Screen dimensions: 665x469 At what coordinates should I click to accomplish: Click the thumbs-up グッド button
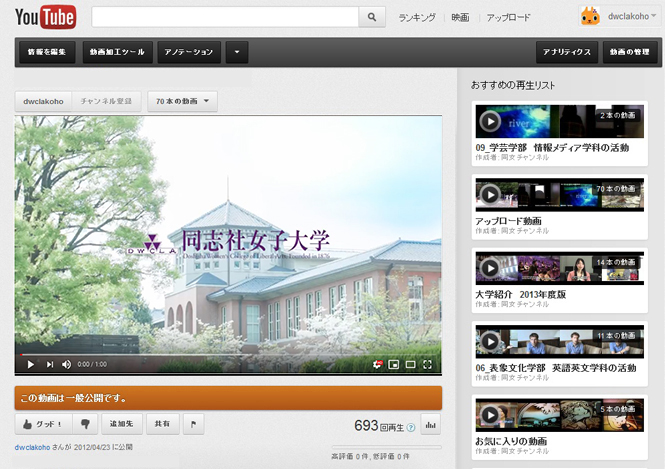[43, 424]
